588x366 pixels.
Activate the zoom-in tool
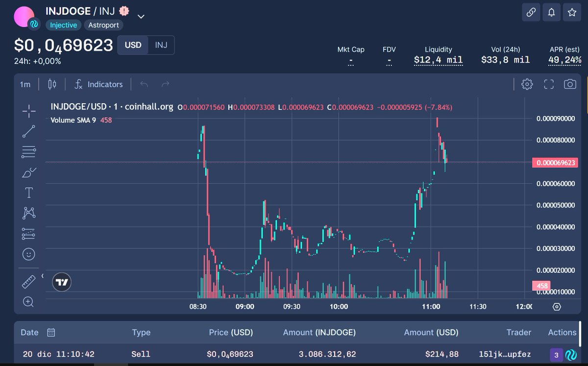(x=29, y=302)
